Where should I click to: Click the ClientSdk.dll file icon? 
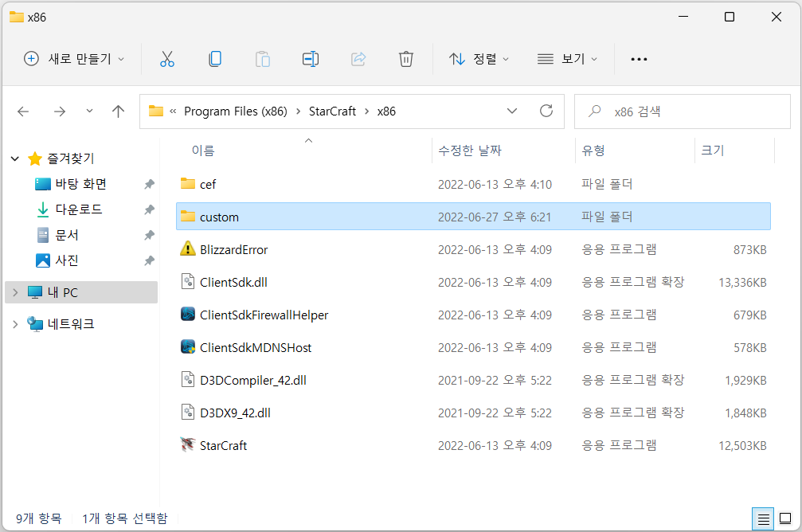[188, 282]
